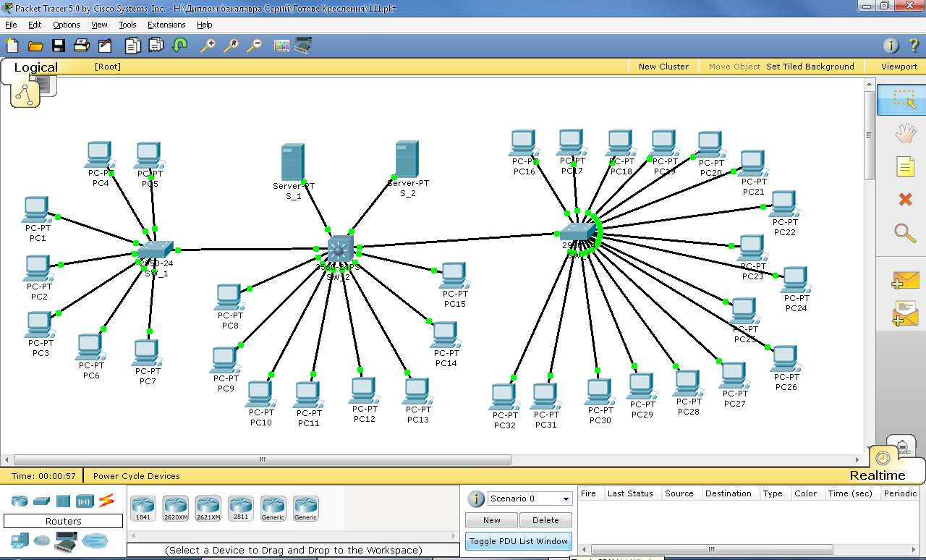Select the Switches device category icon
Viewport: 926px width, 560px height.
coord(41,500)
